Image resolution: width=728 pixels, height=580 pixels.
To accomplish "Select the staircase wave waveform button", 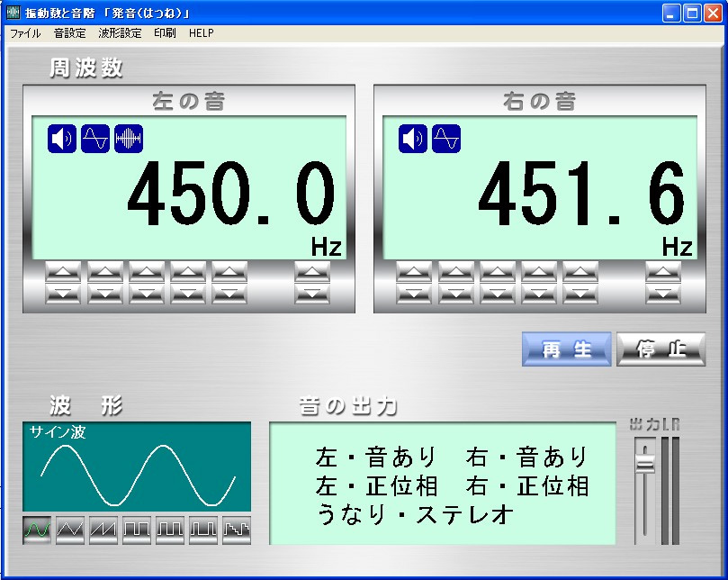I will 237,530.
